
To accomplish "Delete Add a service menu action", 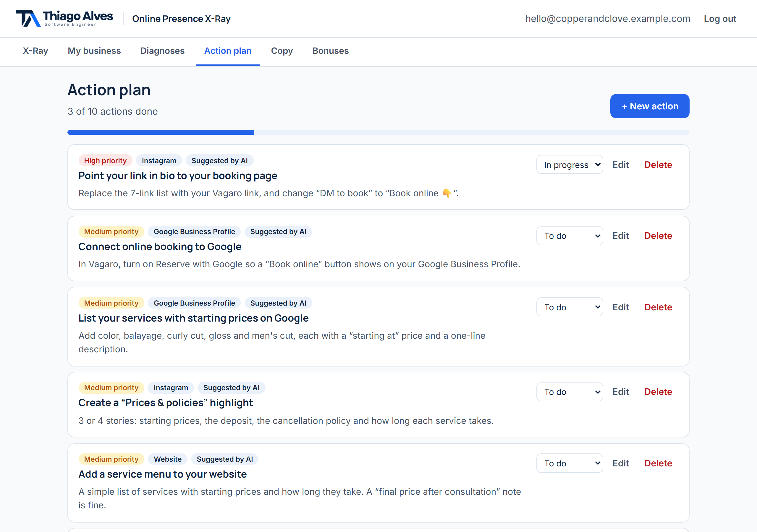I will (658, 463).
